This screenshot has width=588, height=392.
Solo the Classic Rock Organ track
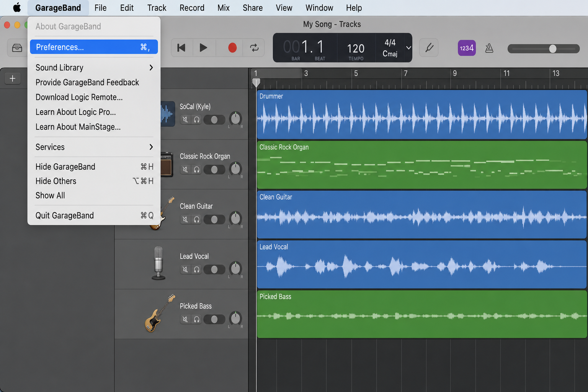(x=196, y=169)
